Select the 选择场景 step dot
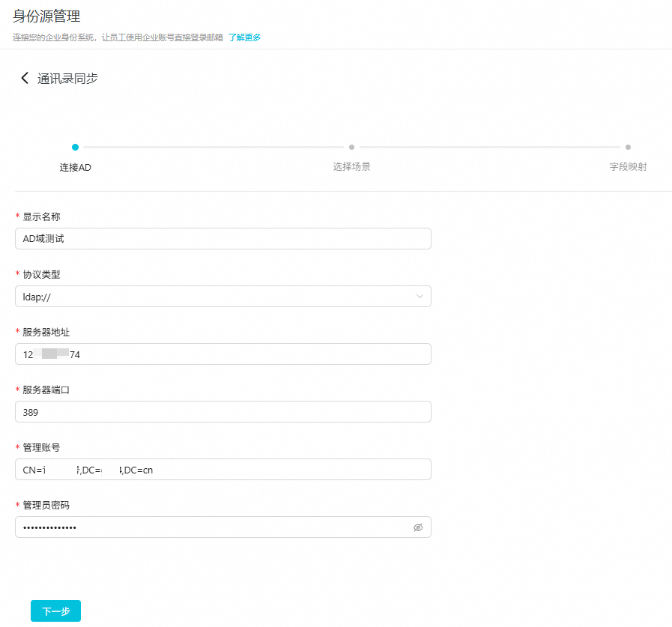672x627 pixels. [x=351, y=147]
